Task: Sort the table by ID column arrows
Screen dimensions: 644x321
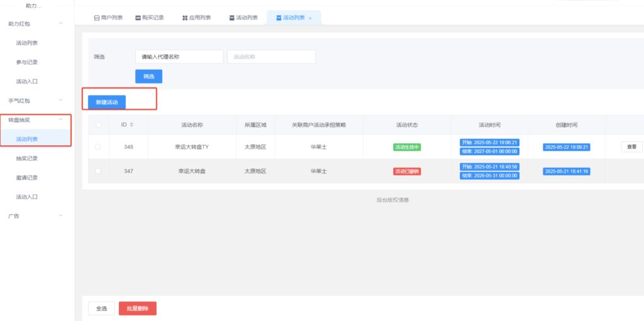Action: point(131,124)
